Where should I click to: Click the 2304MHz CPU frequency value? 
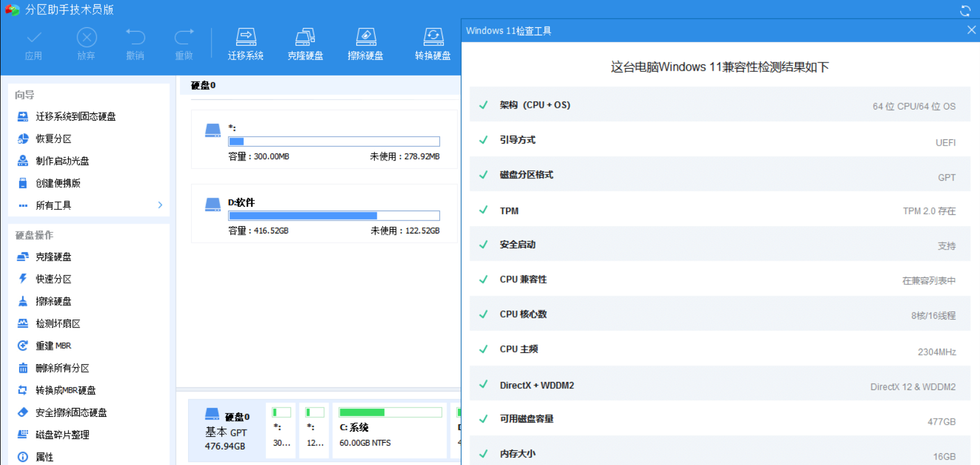tap(937, 352)
